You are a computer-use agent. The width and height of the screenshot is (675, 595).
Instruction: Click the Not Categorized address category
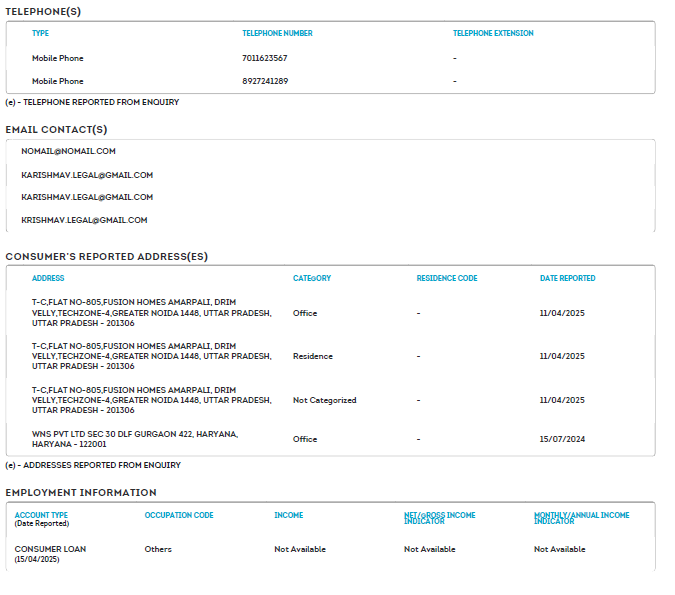(x=324, y=400)
